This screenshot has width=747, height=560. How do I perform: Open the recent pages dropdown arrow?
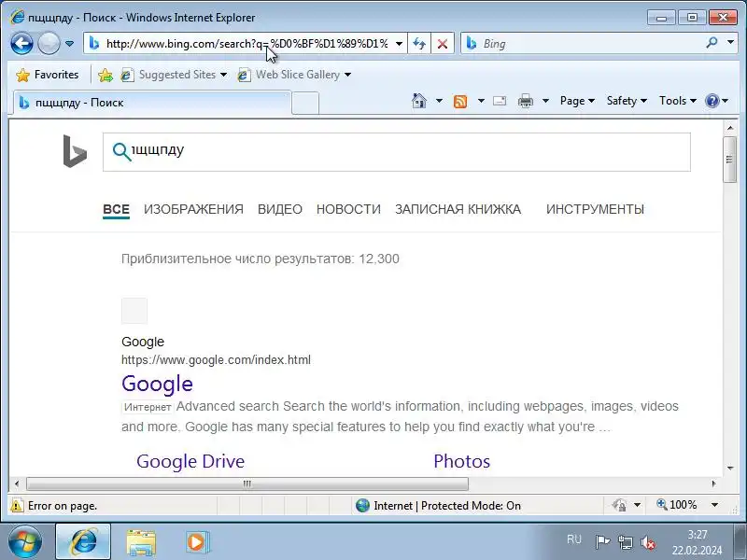point(69,44)
